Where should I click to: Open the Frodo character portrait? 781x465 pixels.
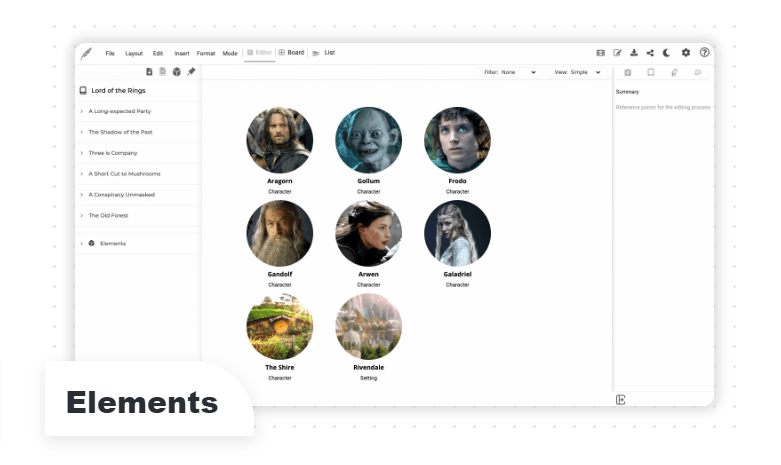[x=457, y=140]
